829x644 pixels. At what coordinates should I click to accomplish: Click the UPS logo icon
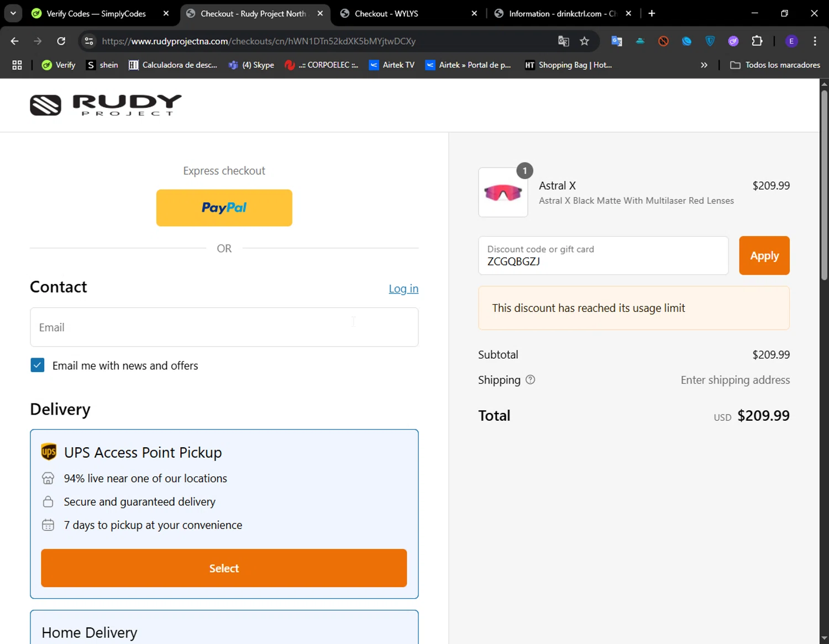point(49,452)
